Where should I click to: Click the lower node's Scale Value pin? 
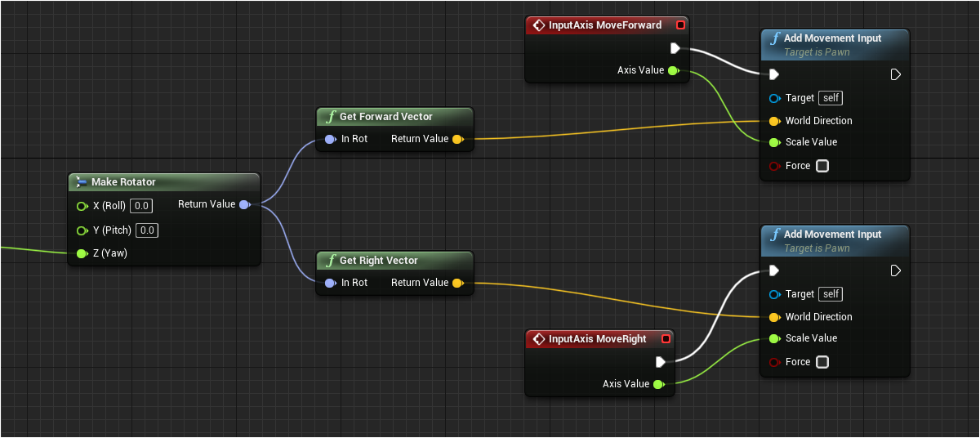pyautogui.click(x=774, y=338)
